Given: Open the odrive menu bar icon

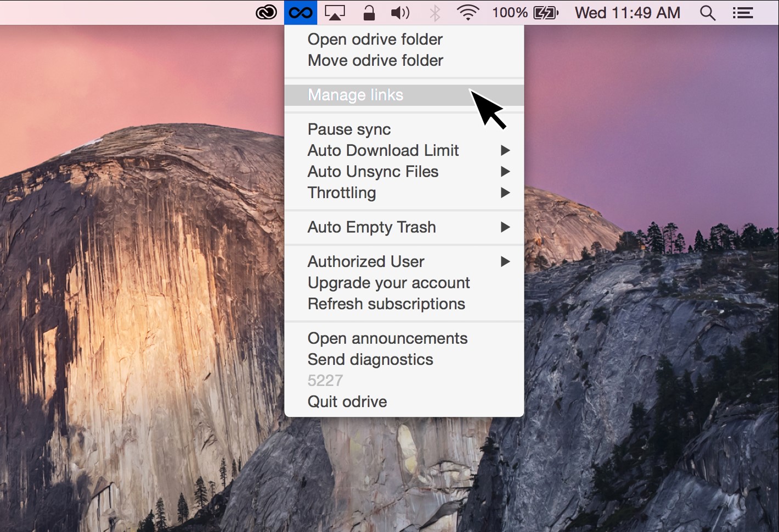Looking at the screenshot, I should point(300,12).
